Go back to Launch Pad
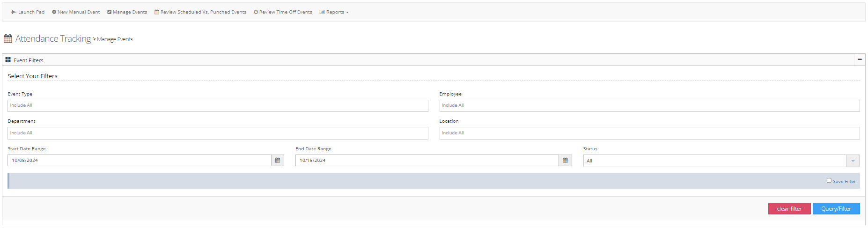Screen dimensions: 868x228 click(x=28, y=12)
